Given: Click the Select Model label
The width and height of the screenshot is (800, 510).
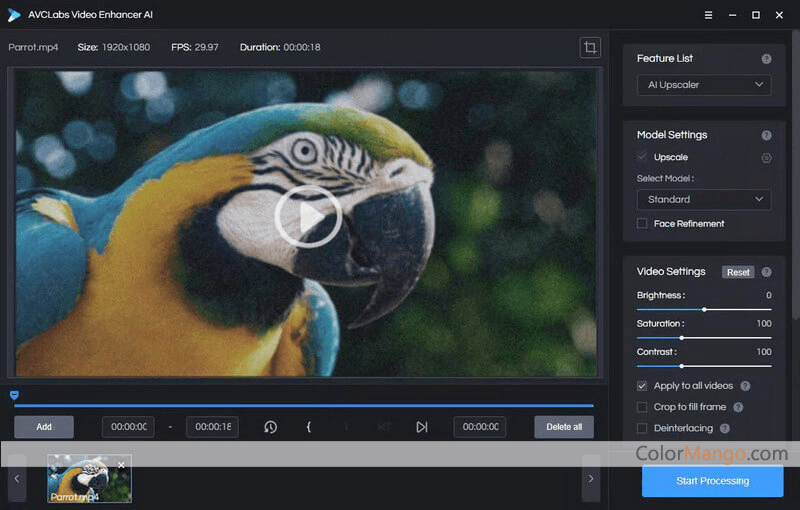Looking at the screenshot, I should pos(665,178).
